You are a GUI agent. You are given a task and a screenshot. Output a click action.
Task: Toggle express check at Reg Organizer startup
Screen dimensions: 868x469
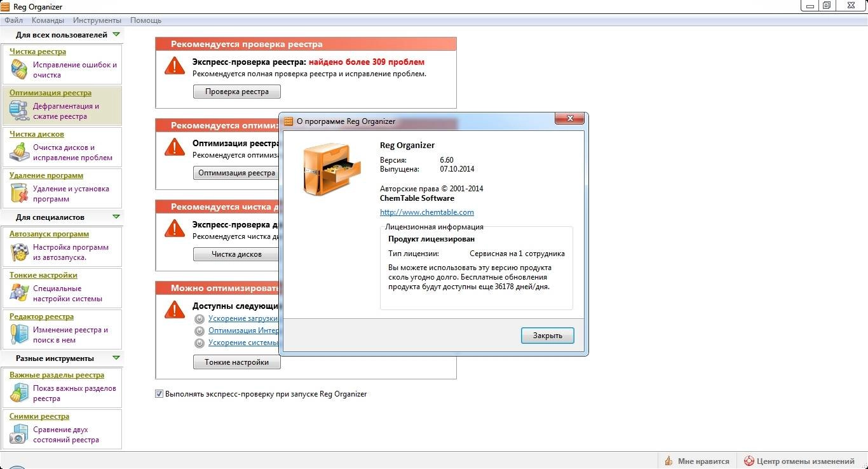pyautogui.click(x=159, y=394)
